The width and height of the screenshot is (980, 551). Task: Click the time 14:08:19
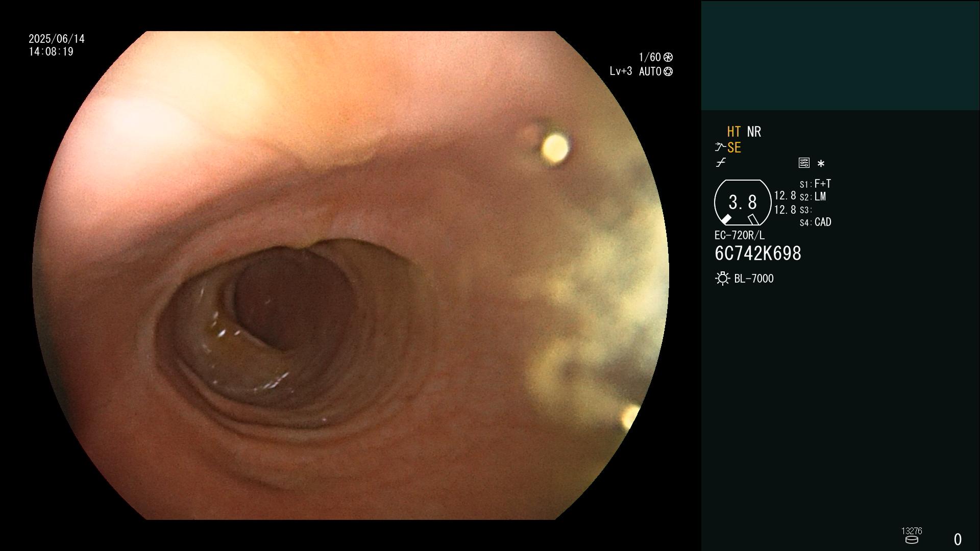click(x=51, y=52)
